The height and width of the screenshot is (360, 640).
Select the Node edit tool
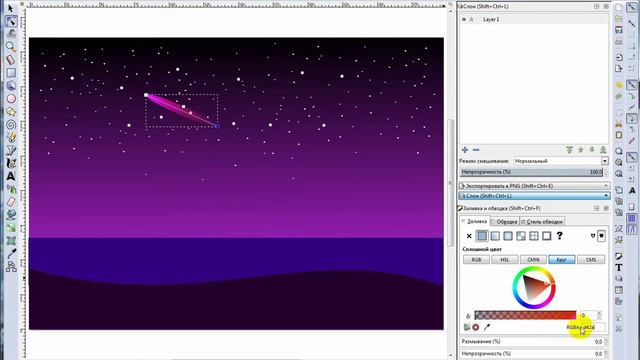click(x=11, y=21)
